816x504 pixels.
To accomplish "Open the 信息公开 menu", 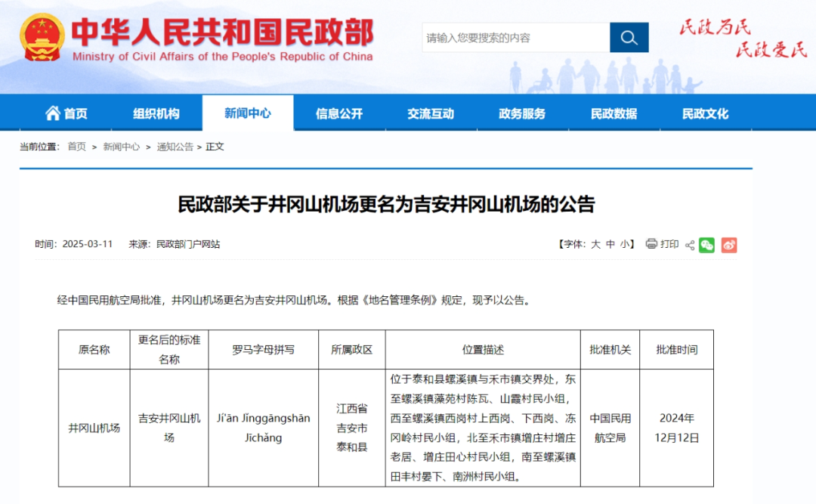I will coord(339,113).
